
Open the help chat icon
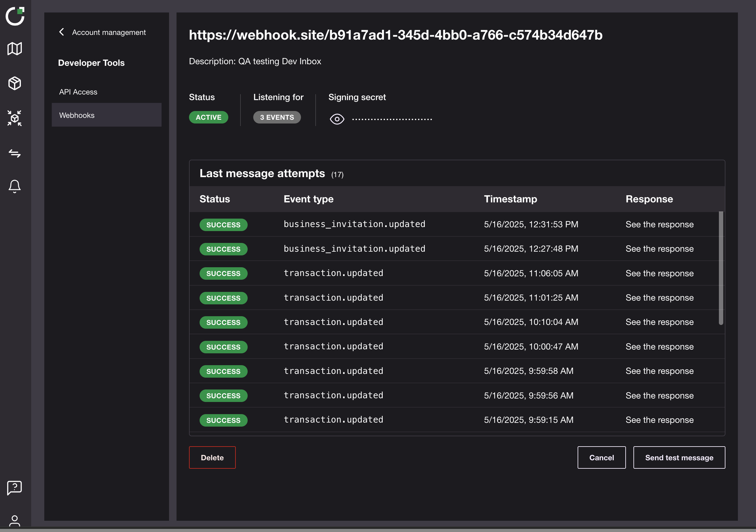click(x=14, y=487)
